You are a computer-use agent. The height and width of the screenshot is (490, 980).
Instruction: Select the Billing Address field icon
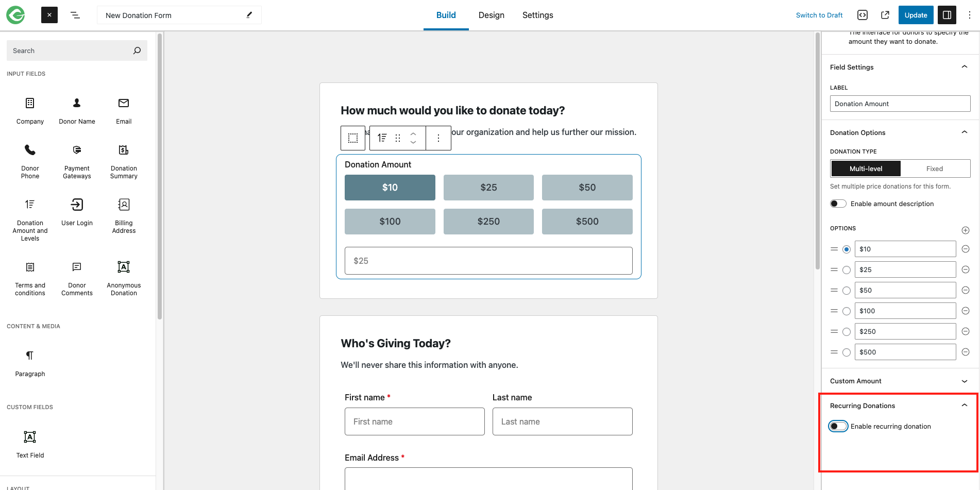pyautogui.click(x=123, y=204)
